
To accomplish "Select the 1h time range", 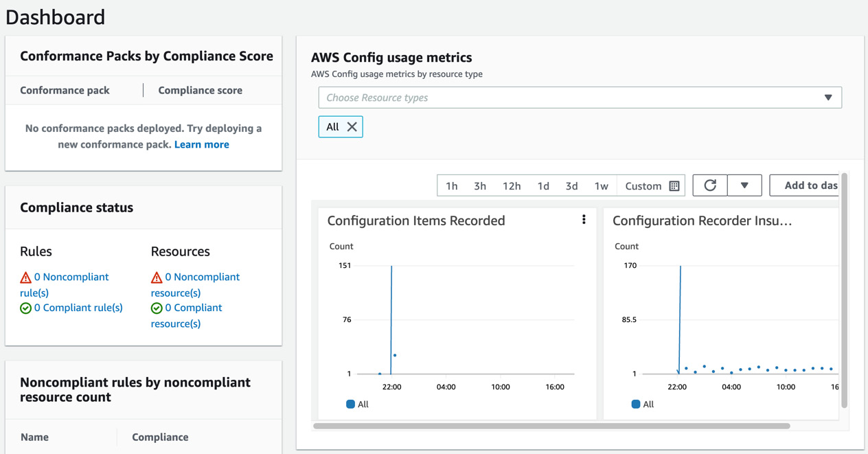I will pos(451,186).
